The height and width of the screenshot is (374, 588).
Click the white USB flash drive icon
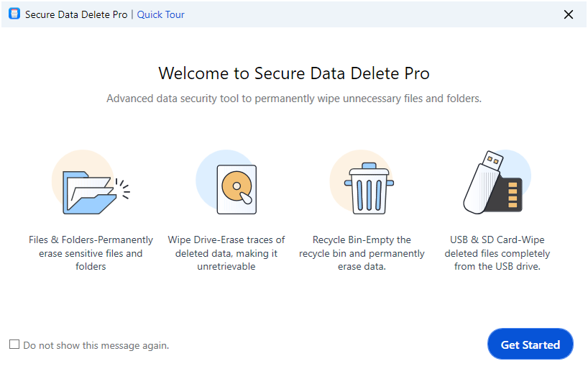482,182
